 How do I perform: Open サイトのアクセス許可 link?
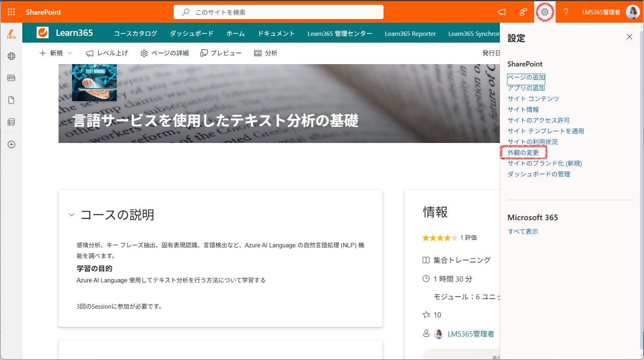point(538,120)
